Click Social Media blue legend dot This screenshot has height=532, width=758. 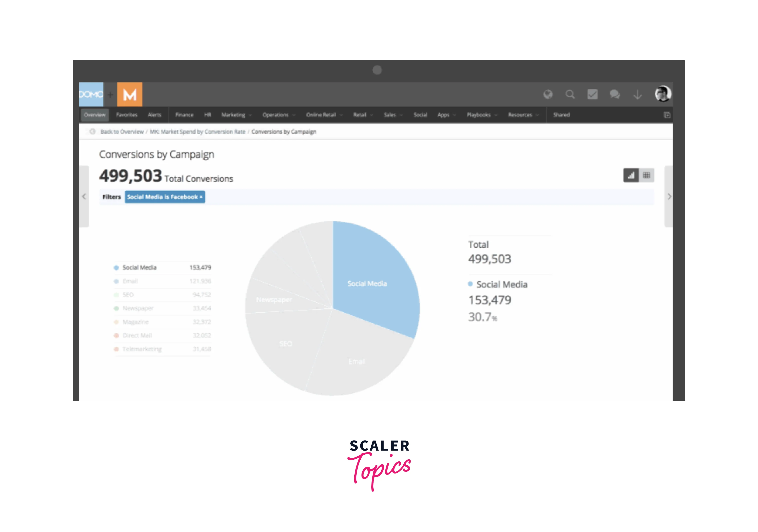pos(116,268)
